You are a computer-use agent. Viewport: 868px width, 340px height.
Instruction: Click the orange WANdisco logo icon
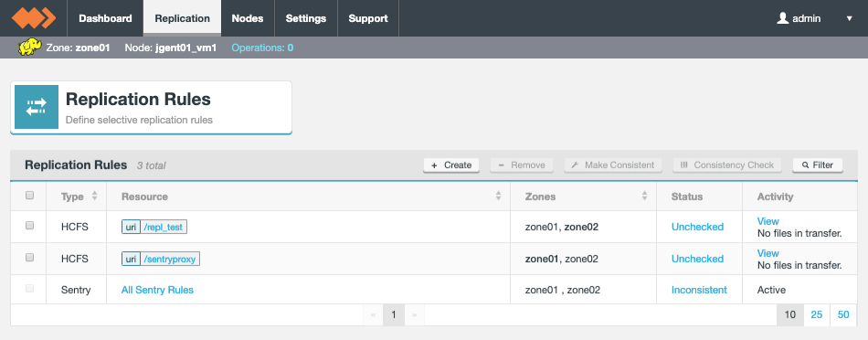(x=34, y=17)
